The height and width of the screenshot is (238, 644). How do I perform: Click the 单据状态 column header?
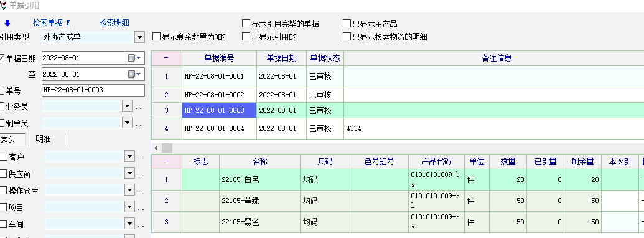click(325, 58)
